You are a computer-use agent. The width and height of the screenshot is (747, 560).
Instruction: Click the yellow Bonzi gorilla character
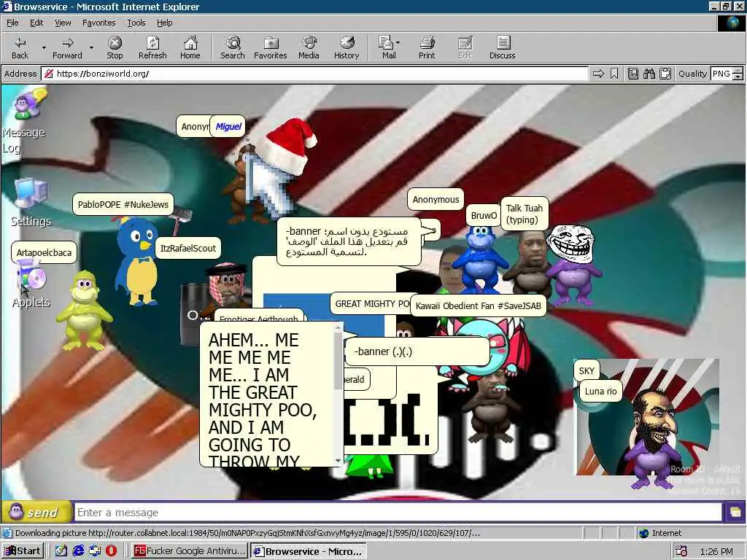coord(85,311)
